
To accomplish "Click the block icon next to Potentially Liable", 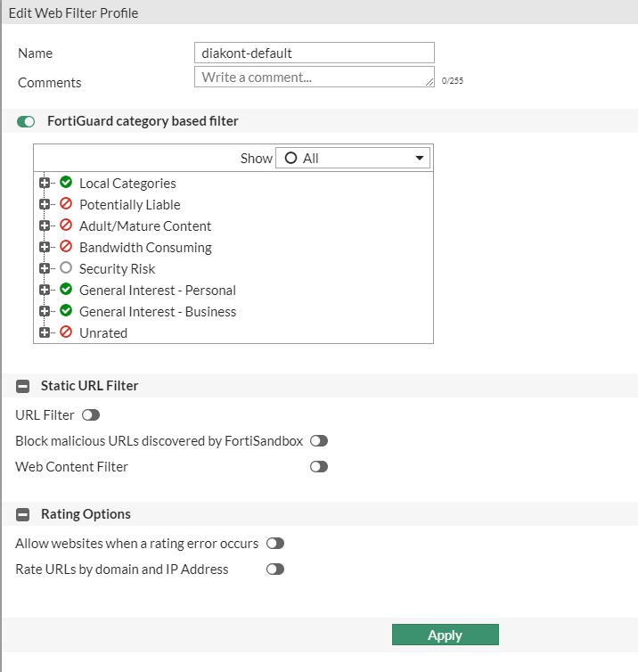I will [x=66, y=204].
